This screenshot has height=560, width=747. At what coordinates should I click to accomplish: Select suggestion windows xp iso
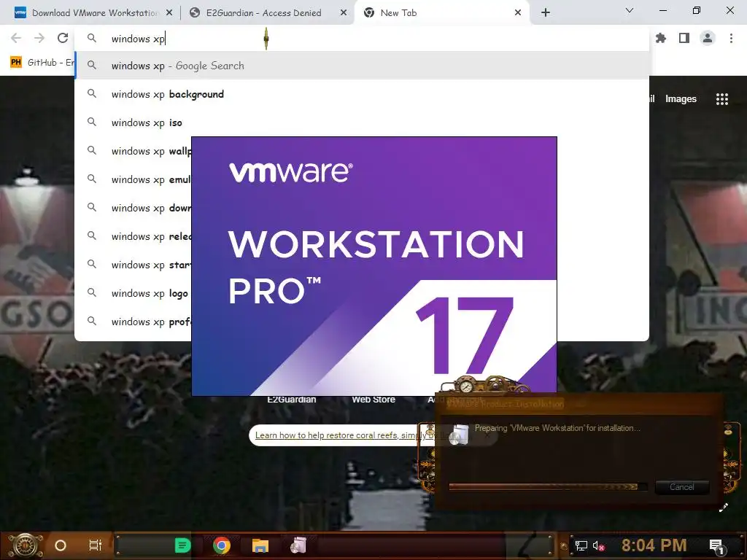362,122
